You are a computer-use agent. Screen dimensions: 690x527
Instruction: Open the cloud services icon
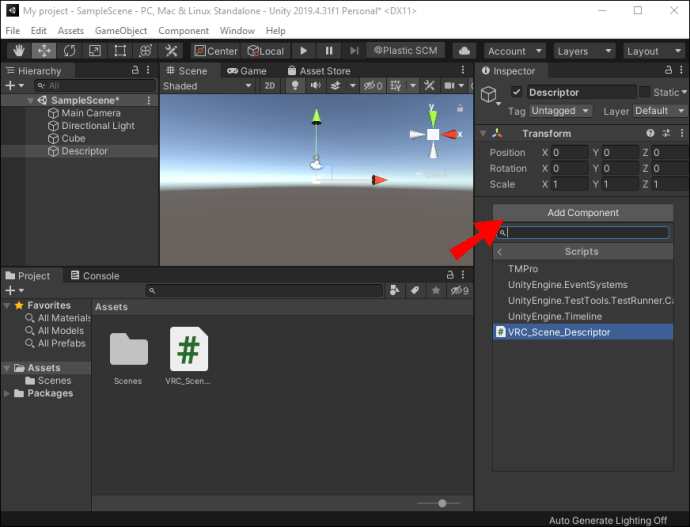(x=464, y=51)
